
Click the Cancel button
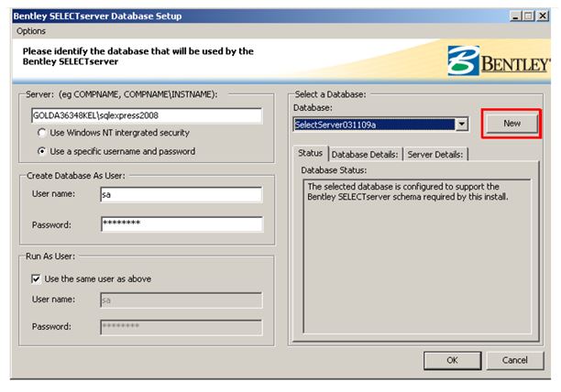click(515, 361)
